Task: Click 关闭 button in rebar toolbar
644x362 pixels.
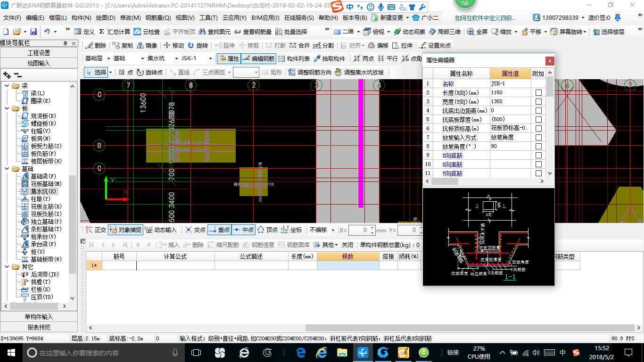Action: tap(347, 245)
